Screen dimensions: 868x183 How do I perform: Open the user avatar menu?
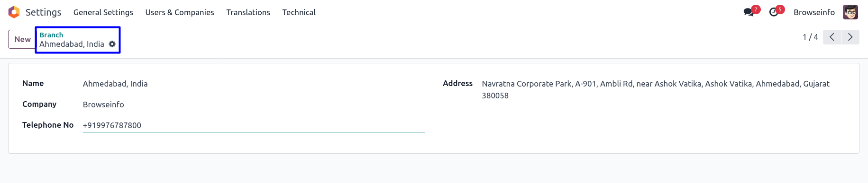850,12
